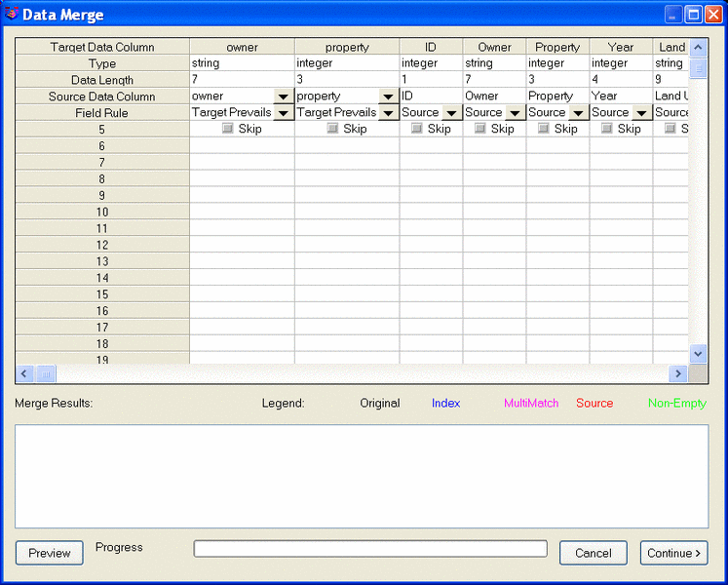Select row header 14
The height and width of the screenshot is (585, 728).
tap(102, 278)
